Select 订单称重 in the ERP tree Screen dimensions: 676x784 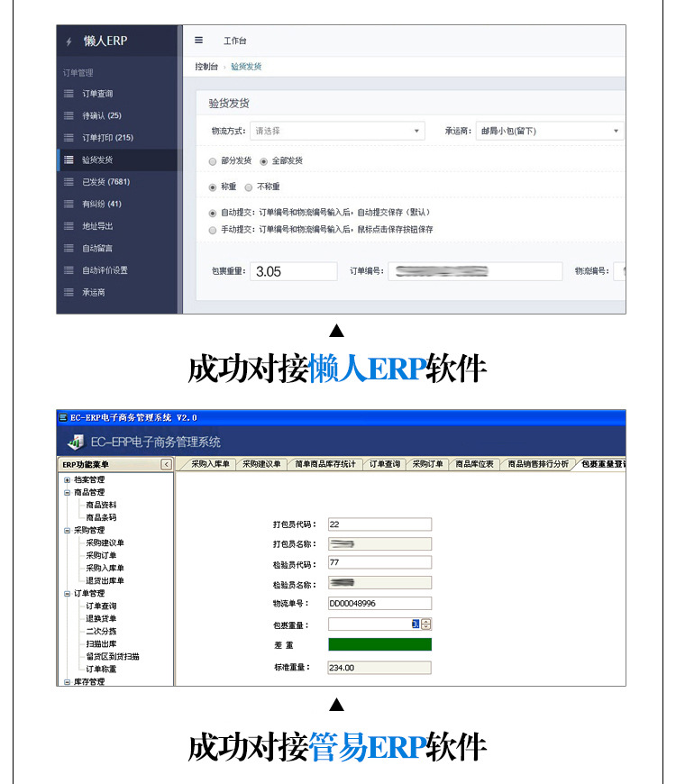click(x=101, y=669)
